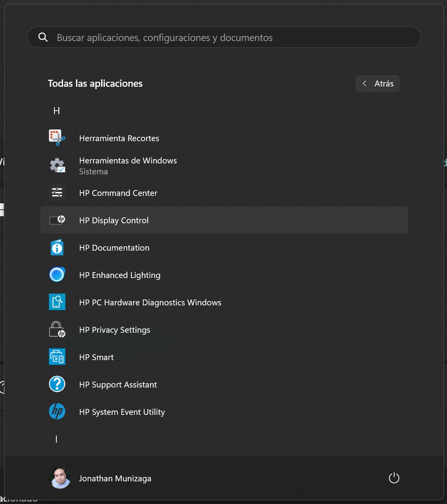The width and height of the screenshot is (447, 504).
Task: Open the letter H index header
Action: tap(57, 111)
